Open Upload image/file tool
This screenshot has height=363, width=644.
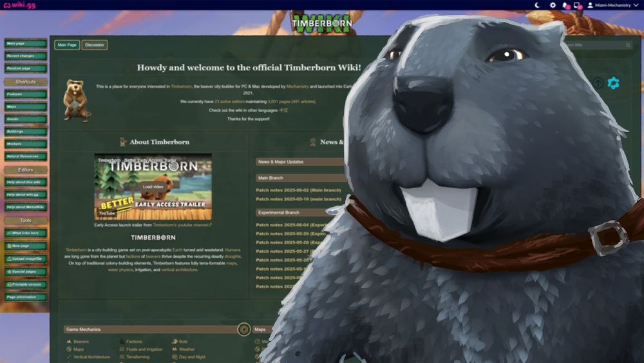[26, 259]
